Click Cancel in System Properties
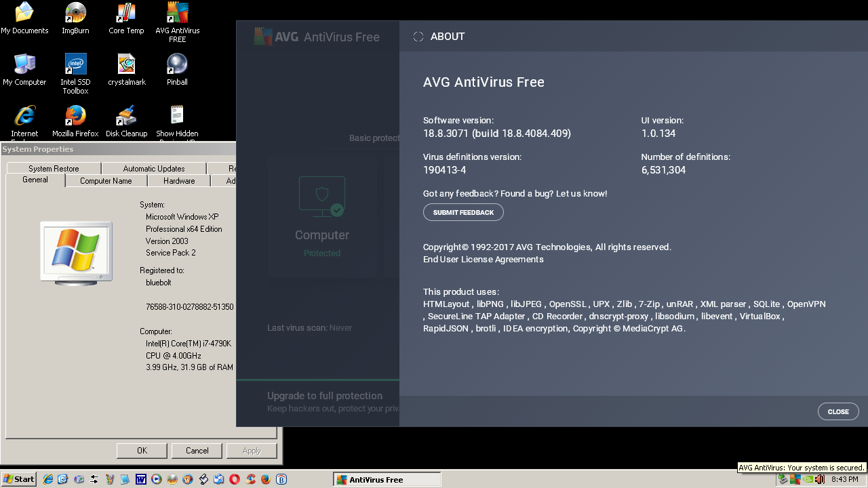This screenshot has width=868, height=488. [197, 451]
